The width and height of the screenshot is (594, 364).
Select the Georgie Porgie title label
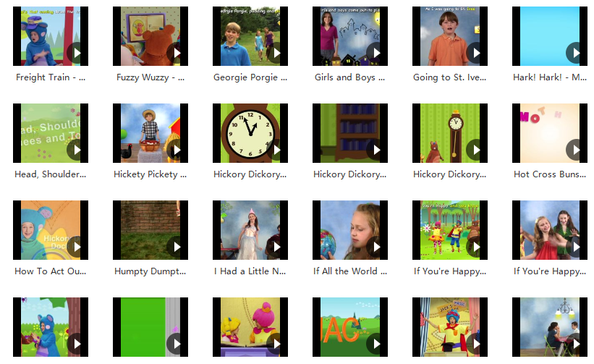[250, 77]
